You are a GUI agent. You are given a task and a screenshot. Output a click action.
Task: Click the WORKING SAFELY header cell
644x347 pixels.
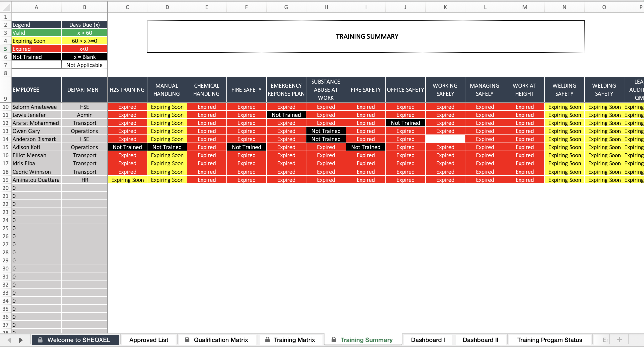[x=445, y=90]
